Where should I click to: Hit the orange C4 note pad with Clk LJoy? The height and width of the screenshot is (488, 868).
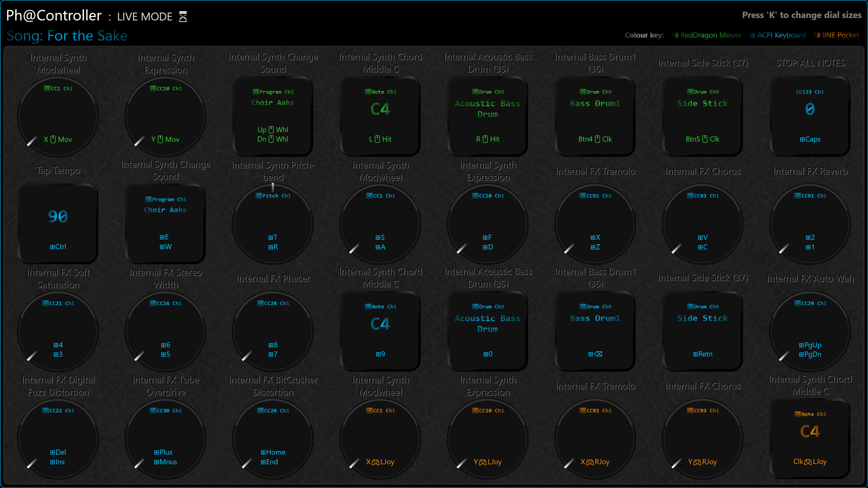(810, 439)
